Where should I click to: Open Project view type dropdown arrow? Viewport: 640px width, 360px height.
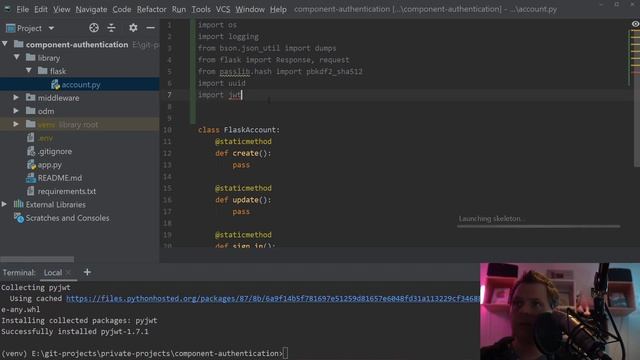click(51, 28)
